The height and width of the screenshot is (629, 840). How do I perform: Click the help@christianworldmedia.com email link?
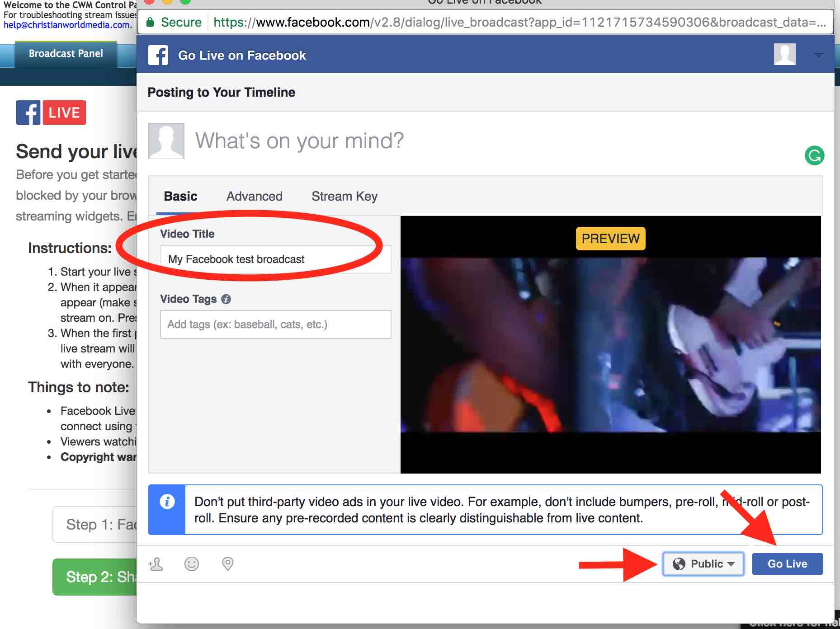click(68, 25)
